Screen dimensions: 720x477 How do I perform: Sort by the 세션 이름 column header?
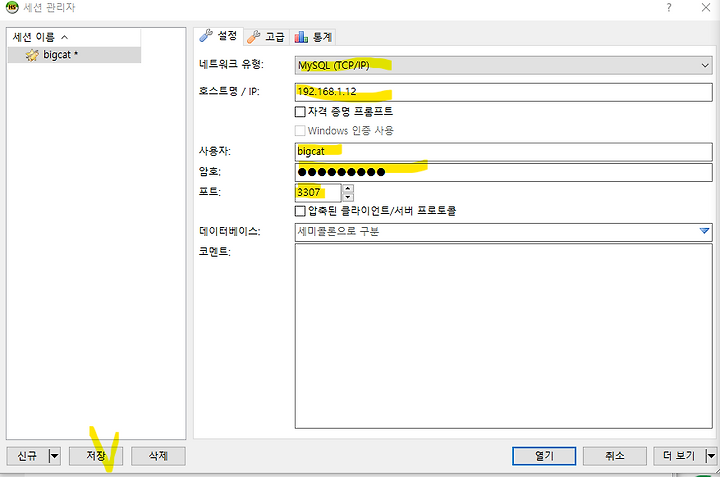(x=74, y=37)
